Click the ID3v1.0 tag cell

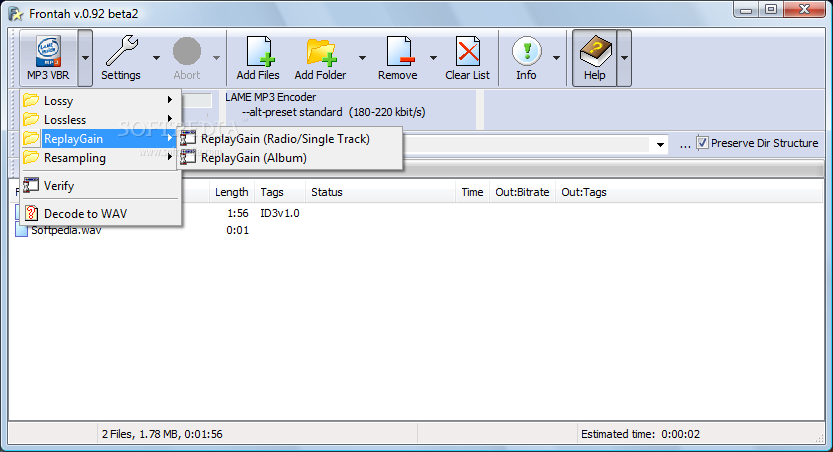280,213
